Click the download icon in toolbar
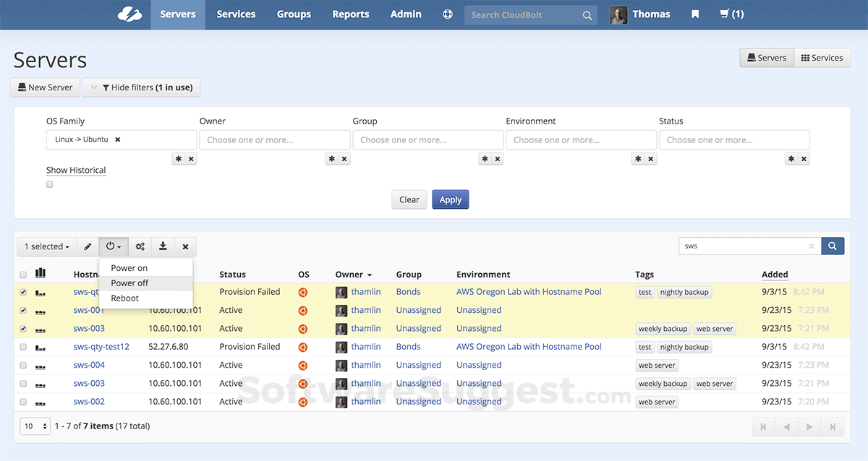The width and height of the screenshot is (868, 461). (163, 246)
